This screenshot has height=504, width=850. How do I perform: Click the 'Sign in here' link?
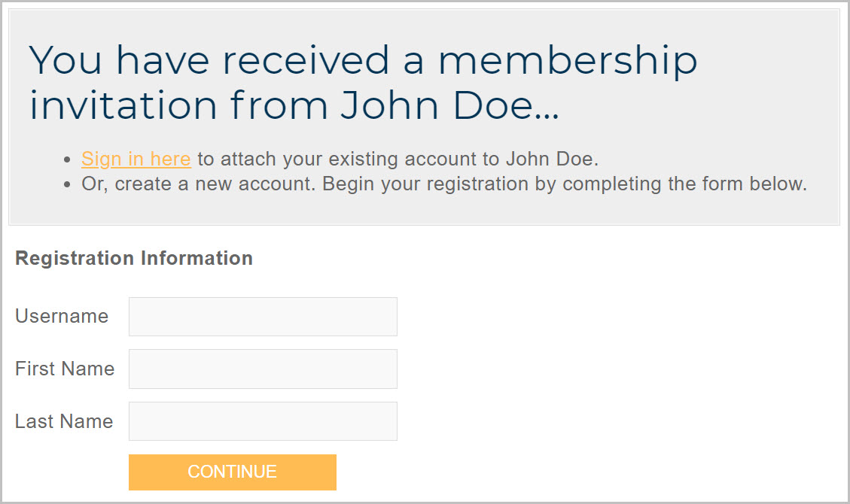pos(136,159)
